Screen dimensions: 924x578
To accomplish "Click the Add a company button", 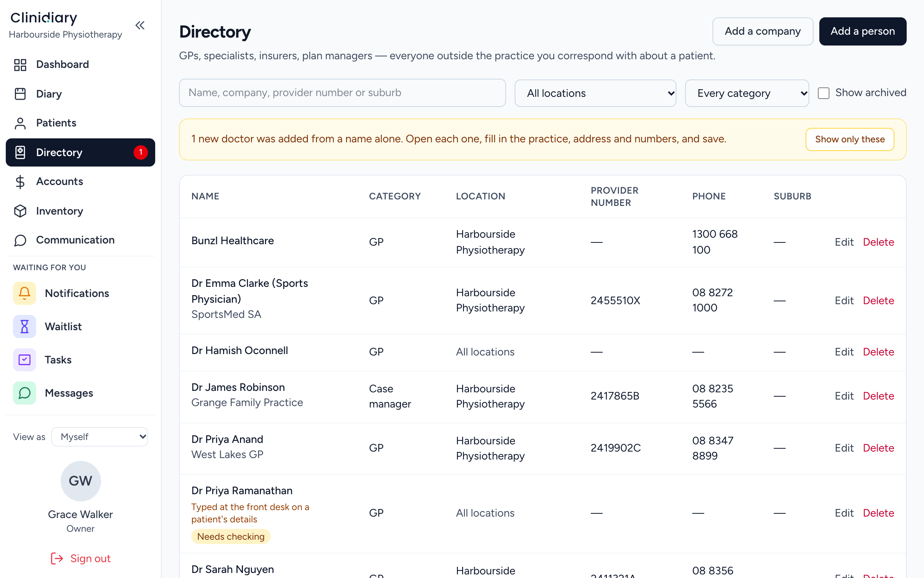I will (763, 31).
